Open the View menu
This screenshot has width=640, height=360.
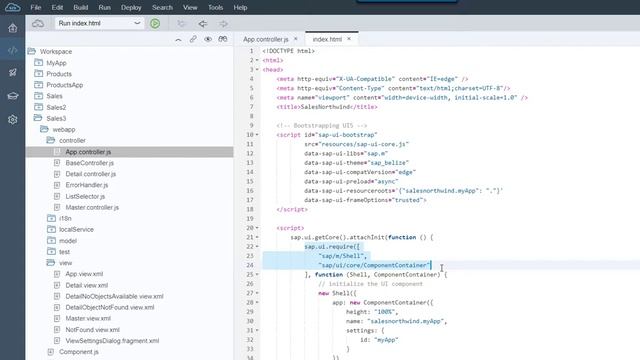(x=190, y=7)
